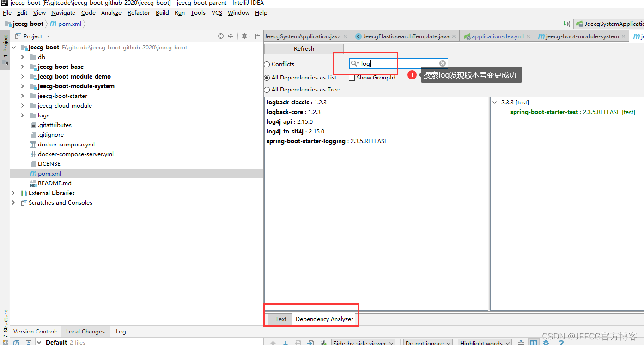
Task: Open the Analyze menu
Action: pos(111,13)
